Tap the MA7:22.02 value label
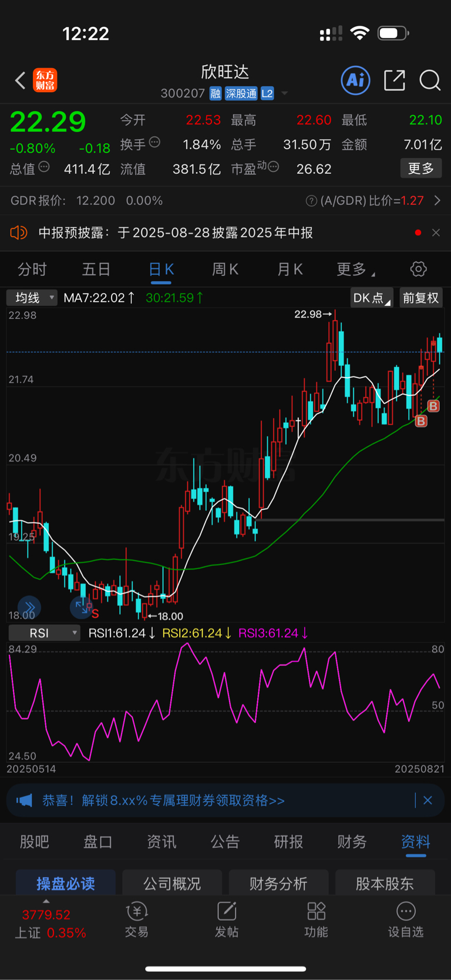This screenshot has width=451, height=980. click(99, 298)
